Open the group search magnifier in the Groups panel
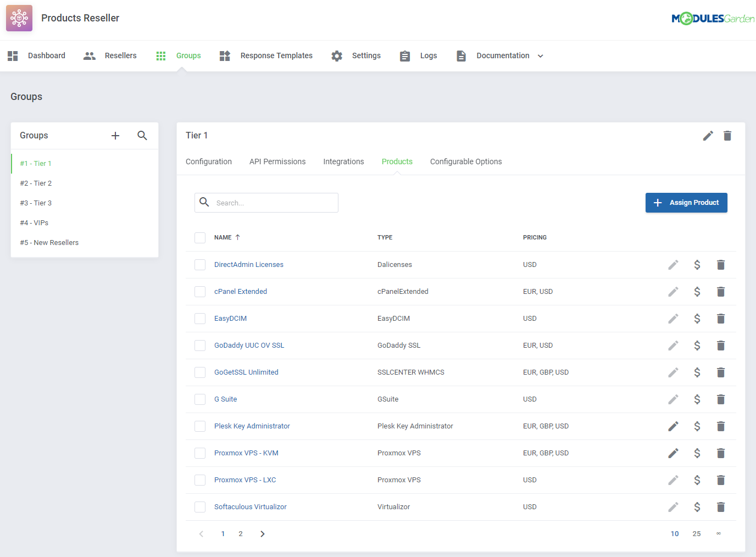This screenshot has width=756, height=557. (142, 135)
